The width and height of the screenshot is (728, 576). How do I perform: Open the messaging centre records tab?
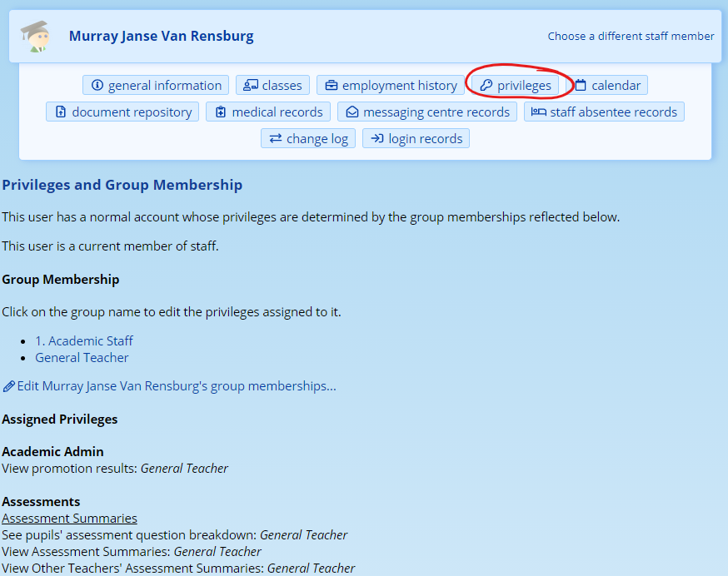point(427,112)
